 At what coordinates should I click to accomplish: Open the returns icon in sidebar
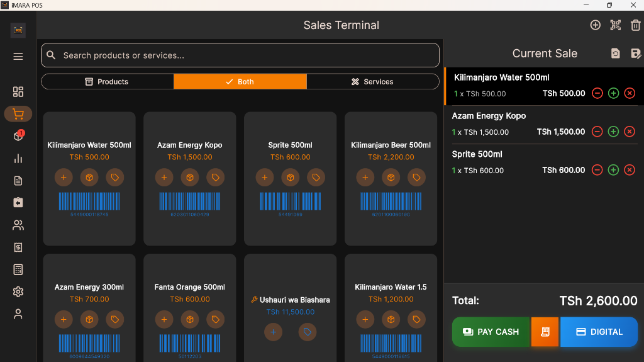pos(18,203)
